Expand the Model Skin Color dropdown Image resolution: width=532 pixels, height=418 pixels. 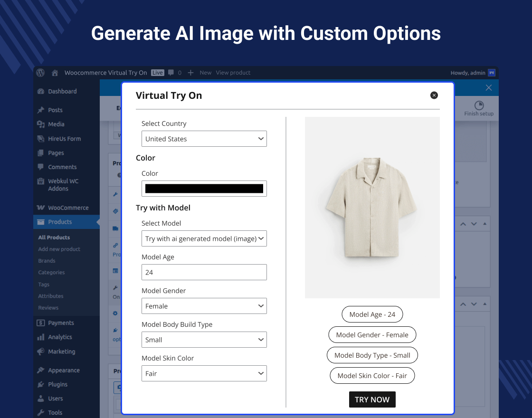204,373
